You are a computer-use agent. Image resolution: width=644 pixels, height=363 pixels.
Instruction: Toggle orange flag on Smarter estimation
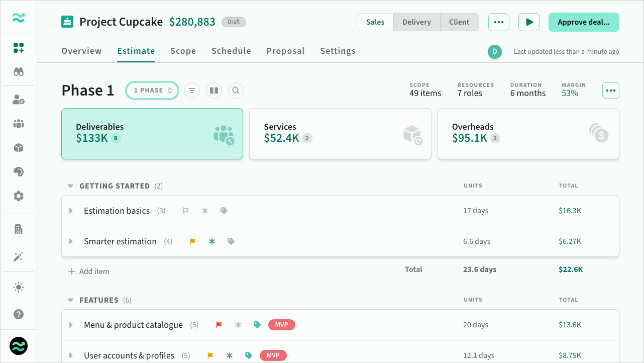(193, 241)
